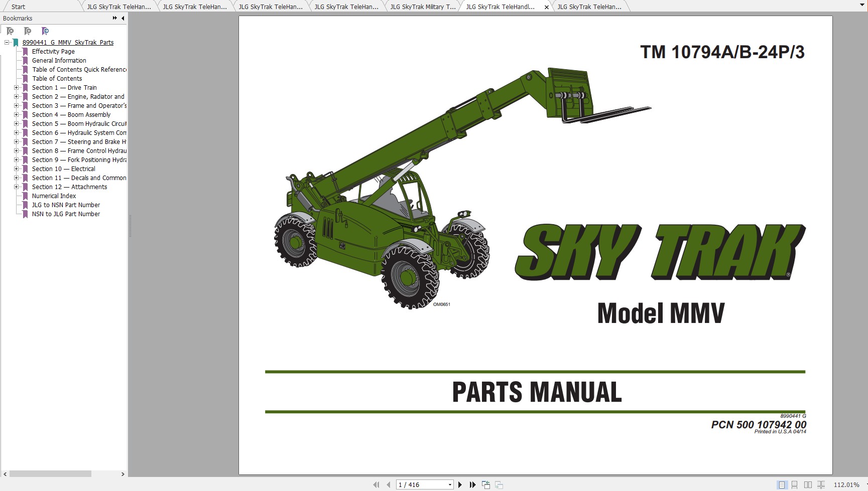Select two-page facing layout view
The image size is (868, 491).
click(x=808, y=484)
